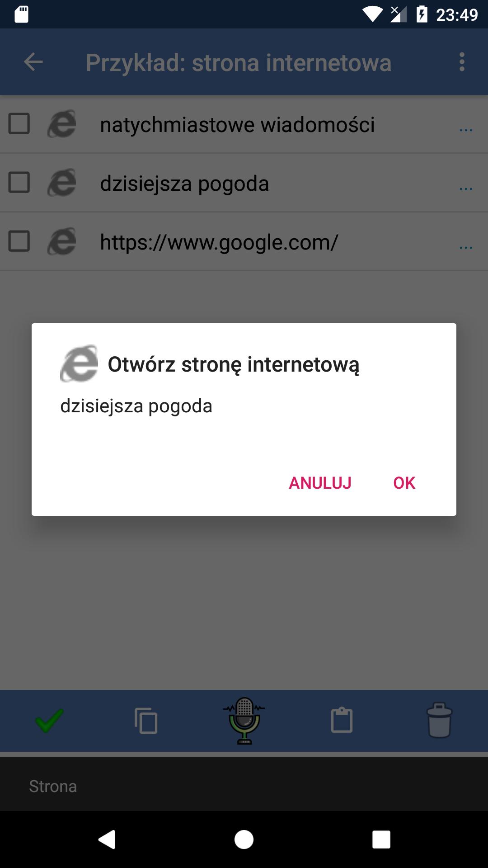Open the three-dot overflow menu in header

tap(462, 62)
